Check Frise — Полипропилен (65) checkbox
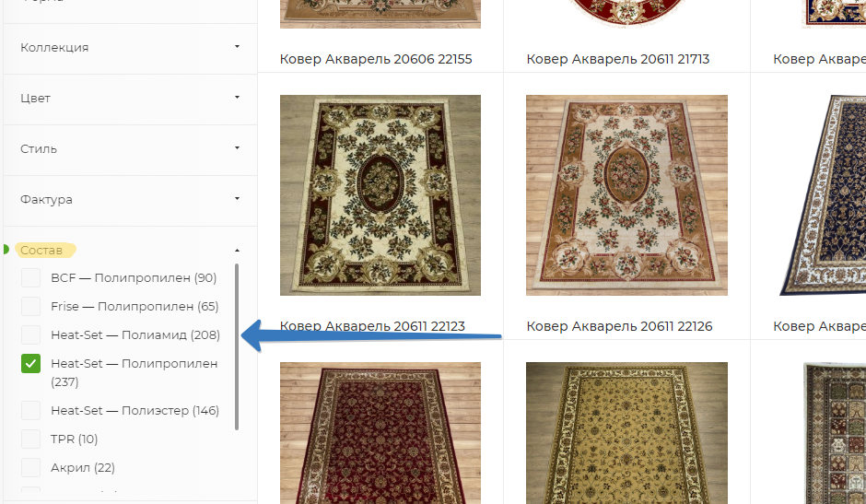 [x=31, y=306]
